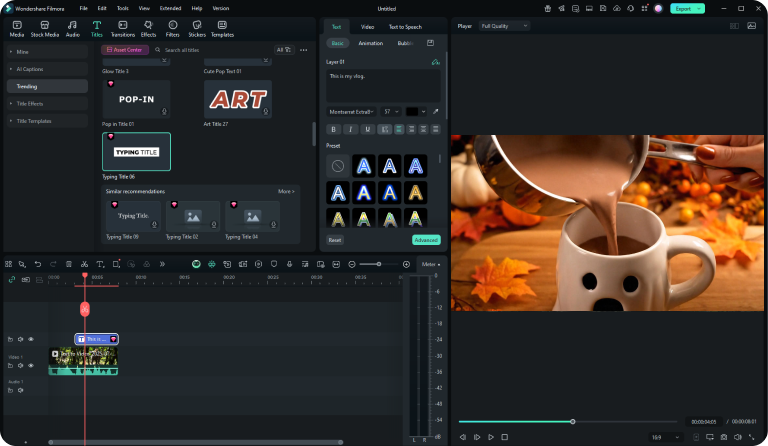
Task: Toggle bold text formatting
Action: (334, 129)
